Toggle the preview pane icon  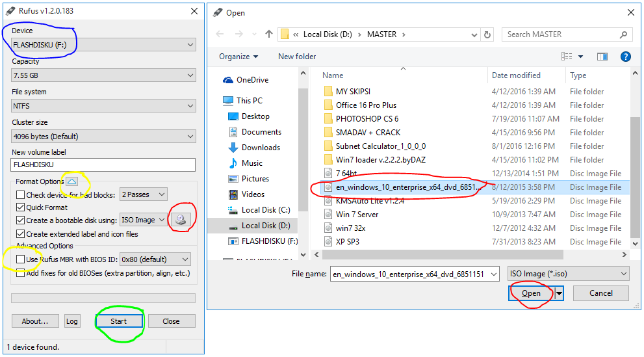(602, 57)
